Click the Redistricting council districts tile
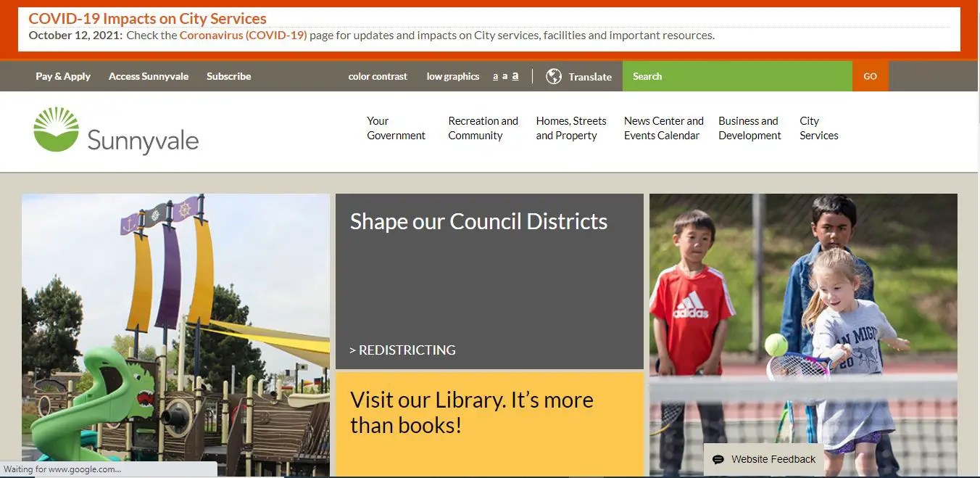This screenshot has height=478, width=980. click(x=489, y=281)
